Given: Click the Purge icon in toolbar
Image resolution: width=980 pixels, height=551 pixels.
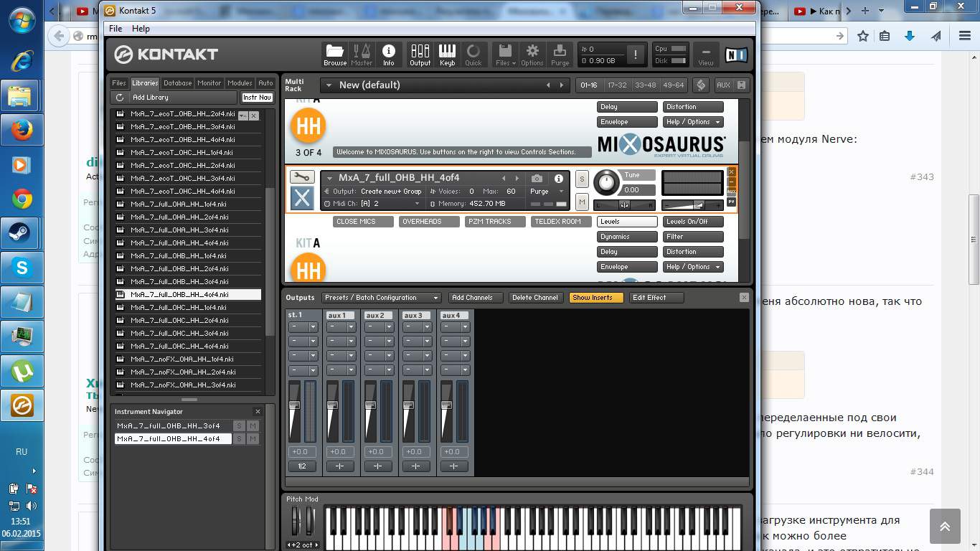Looking at the screenshot, I should pos(560,55).
